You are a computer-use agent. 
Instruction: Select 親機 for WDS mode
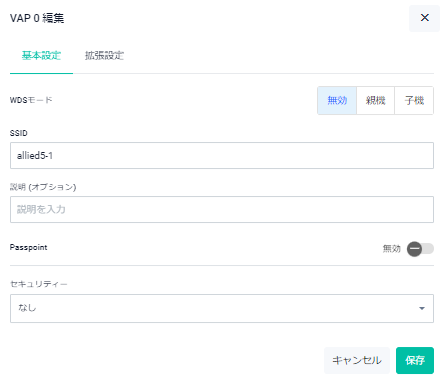375,100
